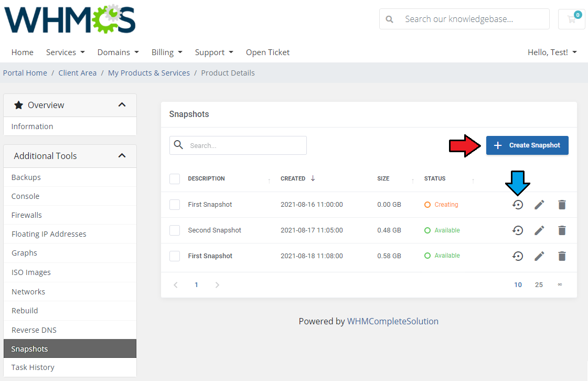Click the 0.48 GB size cell

pyautogui.click(x=389, y=230)
